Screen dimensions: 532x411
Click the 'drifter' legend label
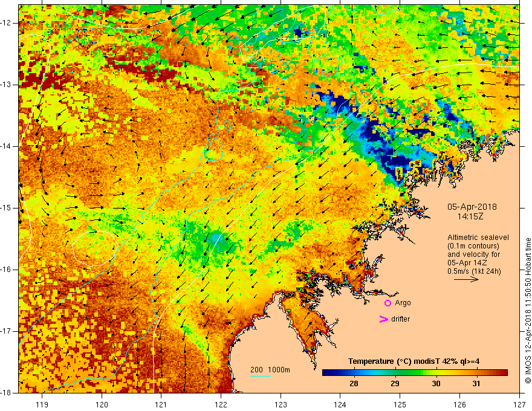400,319
